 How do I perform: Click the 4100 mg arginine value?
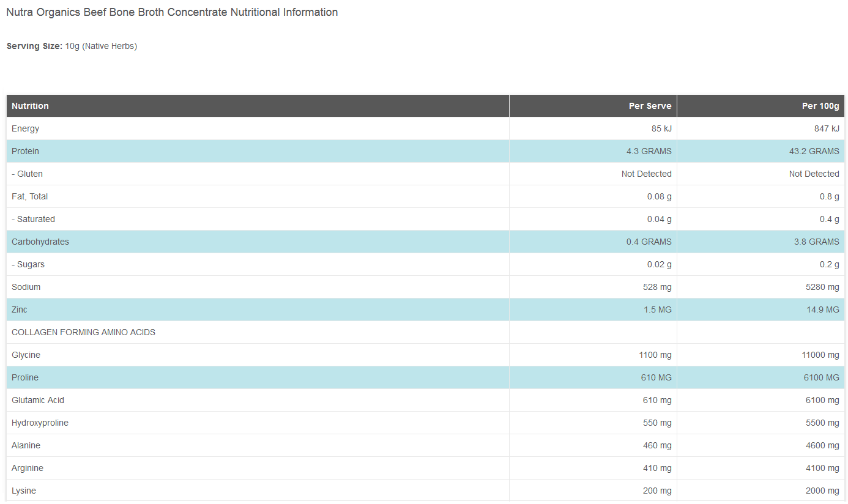[823, 468]
